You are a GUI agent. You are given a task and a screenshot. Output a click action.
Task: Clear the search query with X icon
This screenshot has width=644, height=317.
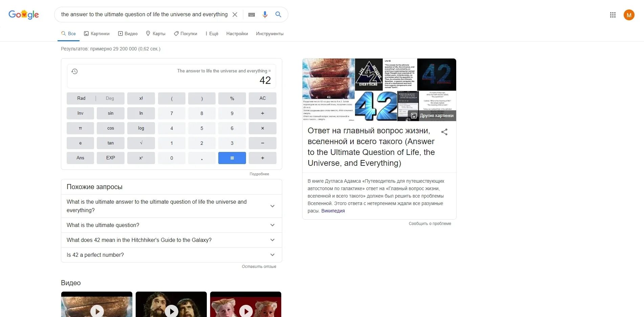235,15
